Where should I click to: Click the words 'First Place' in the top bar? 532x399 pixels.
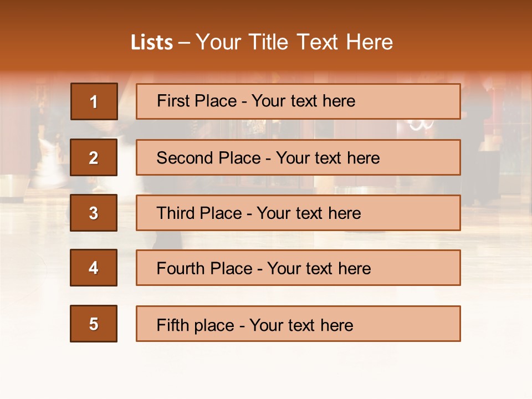[x=197, y=101]
